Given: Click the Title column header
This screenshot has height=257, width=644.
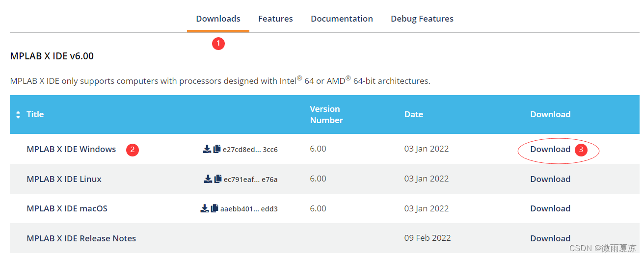Looking at the screenshot, I should tap(35, 114).
